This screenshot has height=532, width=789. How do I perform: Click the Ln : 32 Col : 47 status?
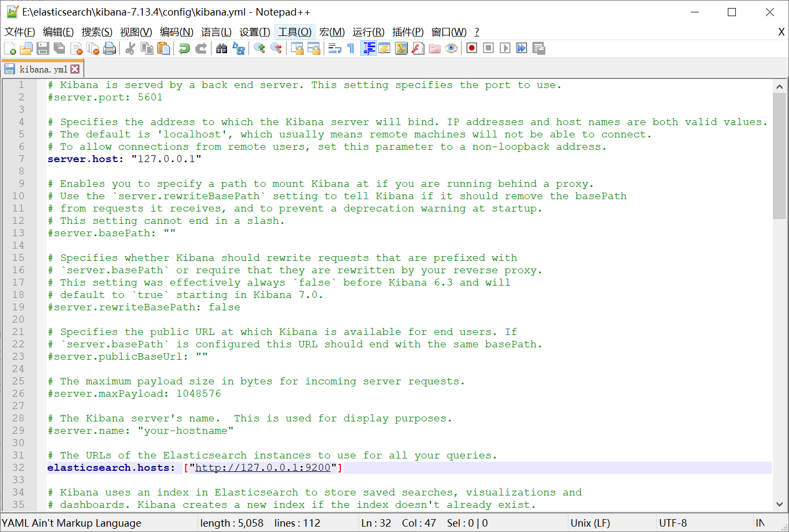tap(398, 523)
